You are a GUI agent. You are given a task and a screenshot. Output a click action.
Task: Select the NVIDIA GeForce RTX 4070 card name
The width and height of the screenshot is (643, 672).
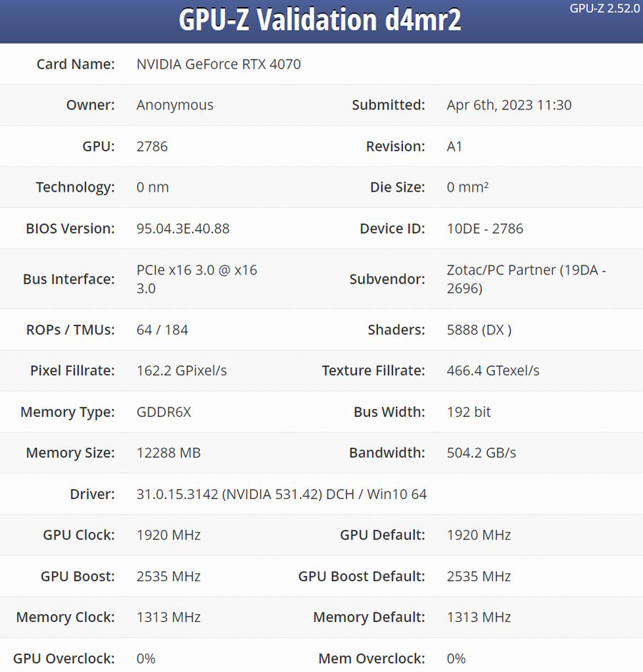pos(219,64)
